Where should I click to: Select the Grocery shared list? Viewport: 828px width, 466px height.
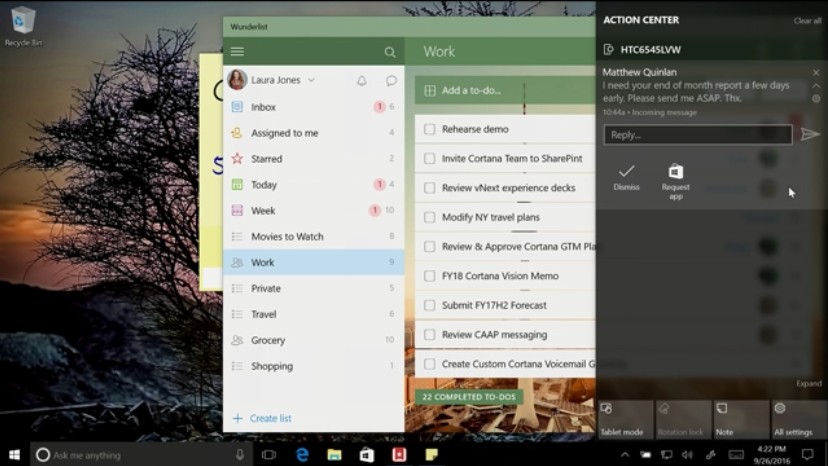[314, 340]
